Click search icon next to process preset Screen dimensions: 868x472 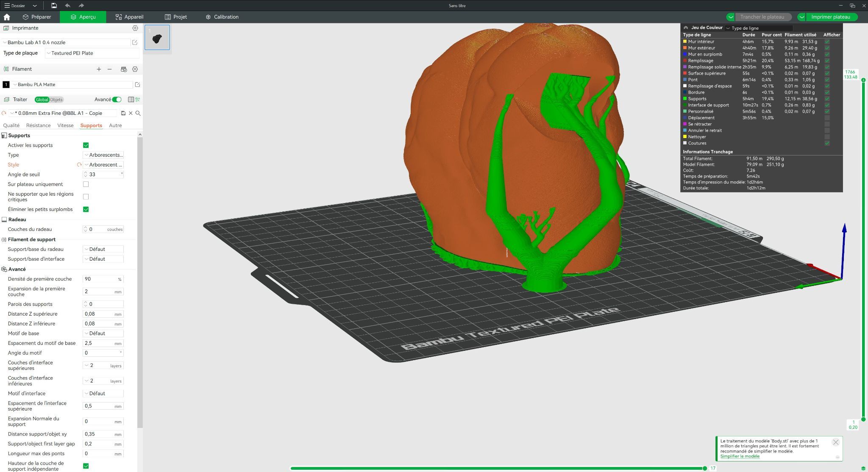(138, 113)
